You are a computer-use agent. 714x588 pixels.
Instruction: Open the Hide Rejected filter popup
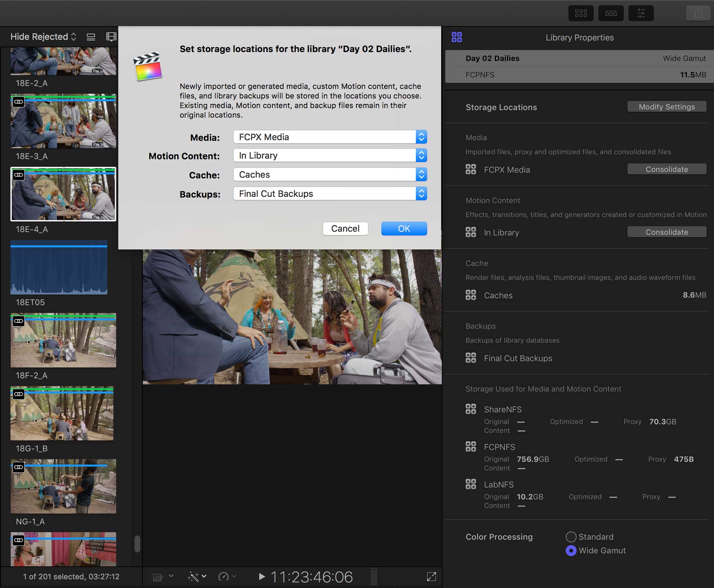pos(43,37)
